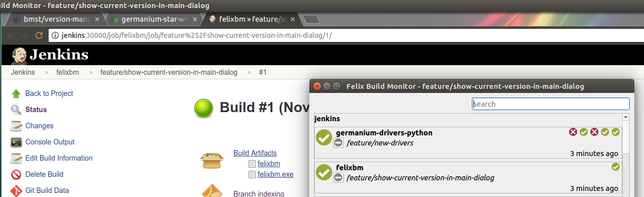
Task: Close the felixbm » feature tab
Action: point(293,20)
